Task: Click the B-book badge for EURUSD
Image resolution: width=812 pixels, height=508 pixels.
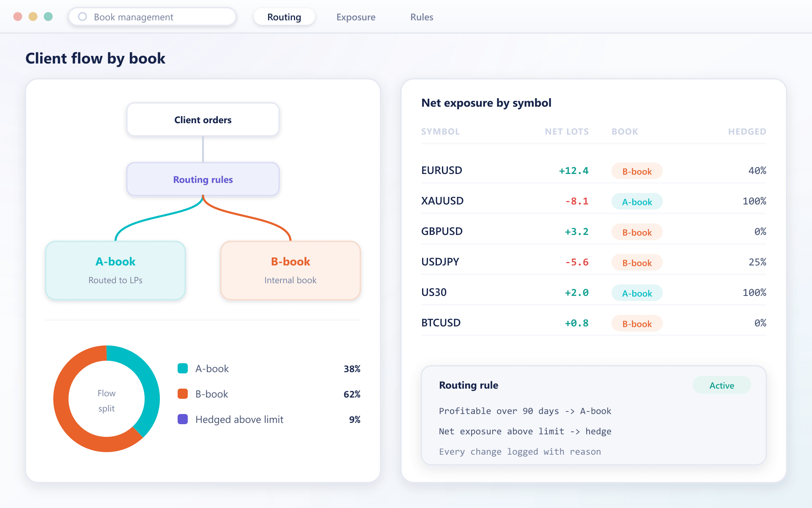Action: [x=637, y=171]
